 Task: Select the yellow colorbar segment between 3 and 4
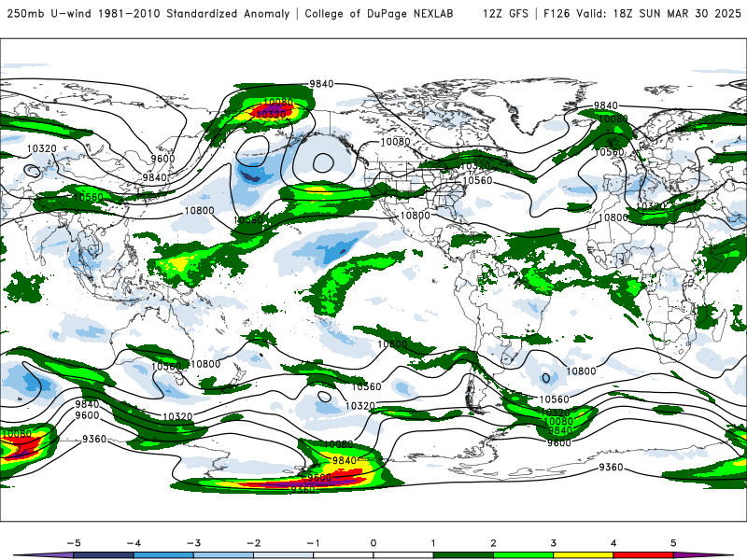coord(584,555)
